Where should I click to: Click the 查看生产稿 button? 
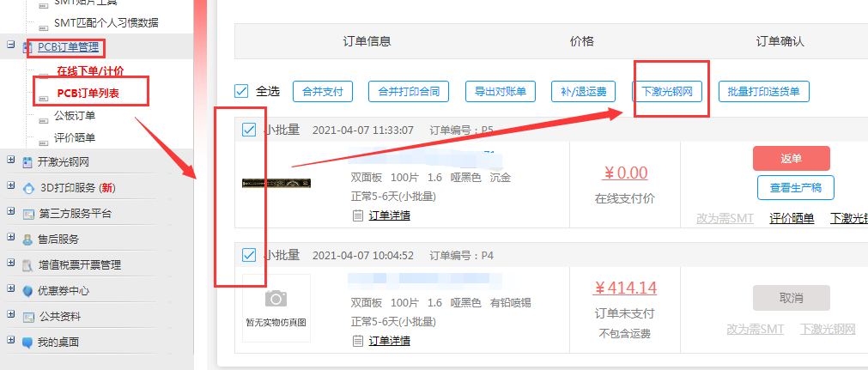(795, 187)
